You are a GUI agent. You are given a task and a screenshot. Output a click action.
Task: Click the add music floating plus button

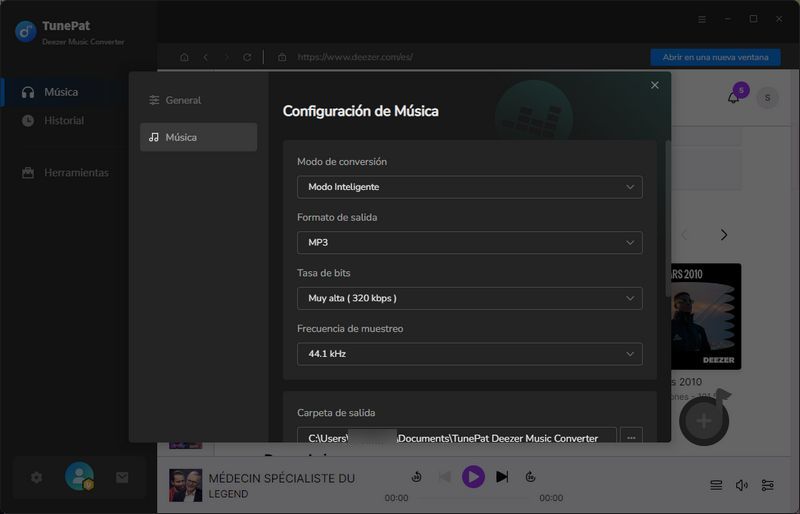tap(704, 421)
